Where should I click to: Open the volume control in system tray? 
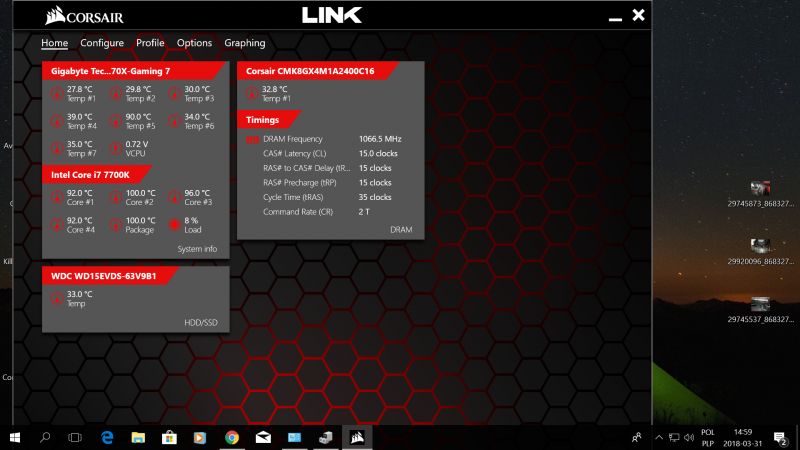pos(689,437)
